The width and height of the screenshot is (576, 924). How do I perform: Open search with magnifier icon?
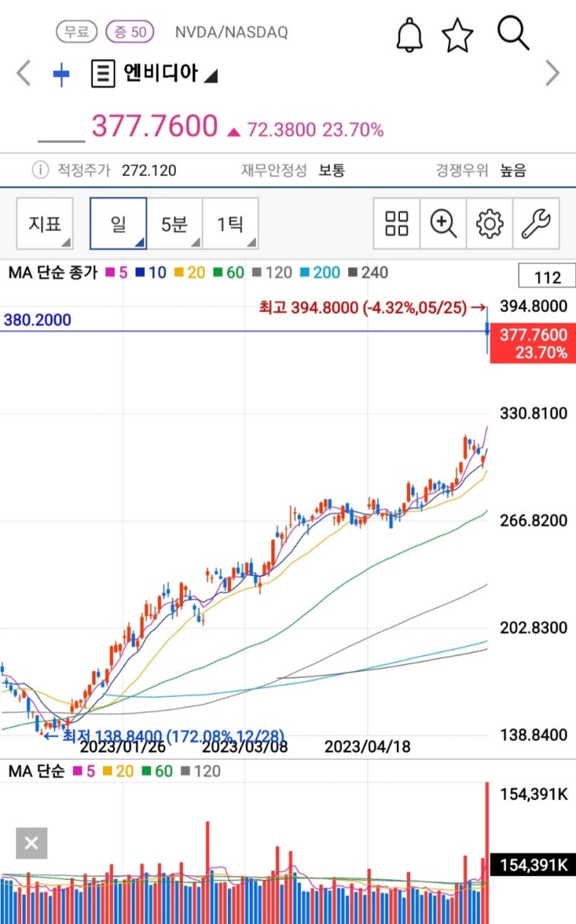(513, 33)
